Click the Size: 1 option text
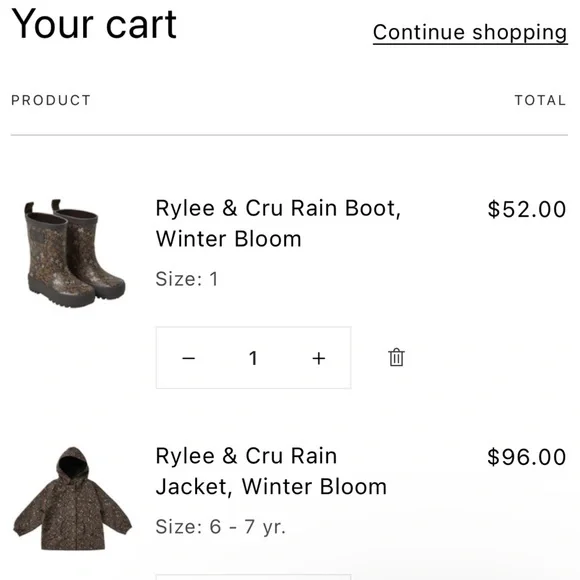Image resolution: width=580 pixels, height=580 pixels. (187, 279)
